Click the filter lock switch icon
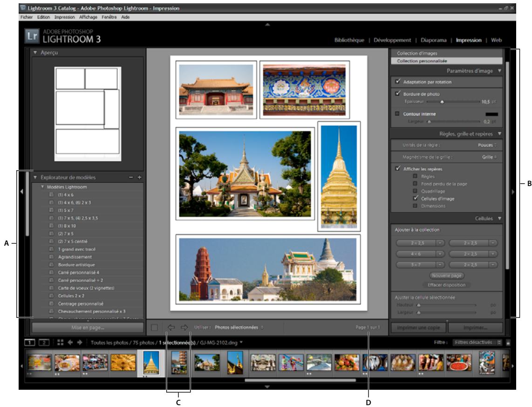Screen dimensions: 532x407 (x=508, y=343)
